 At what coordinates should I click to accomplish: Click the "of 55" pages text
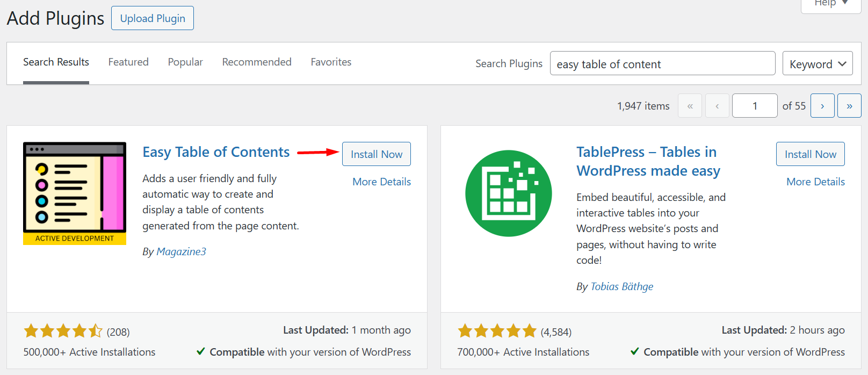[794, 106]
